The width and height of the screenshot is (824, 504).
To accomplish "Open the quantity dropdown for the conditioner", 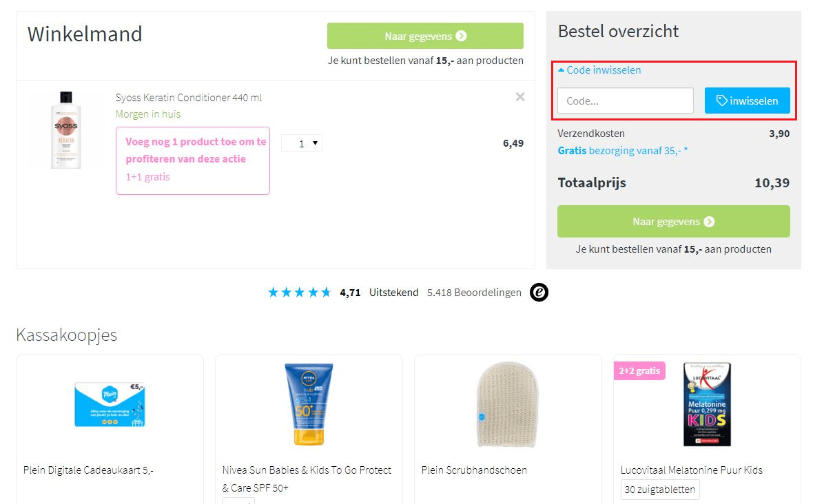I will click(x=301, y=143).
